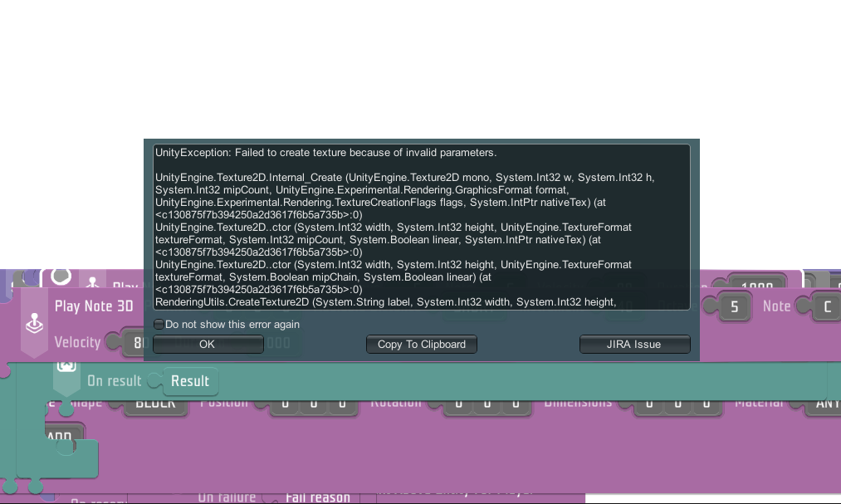Image resolution: width=841 pixels, height=504 pixels.
Task: Click the last Dimensions value field
Action: (x=706, y=404)
